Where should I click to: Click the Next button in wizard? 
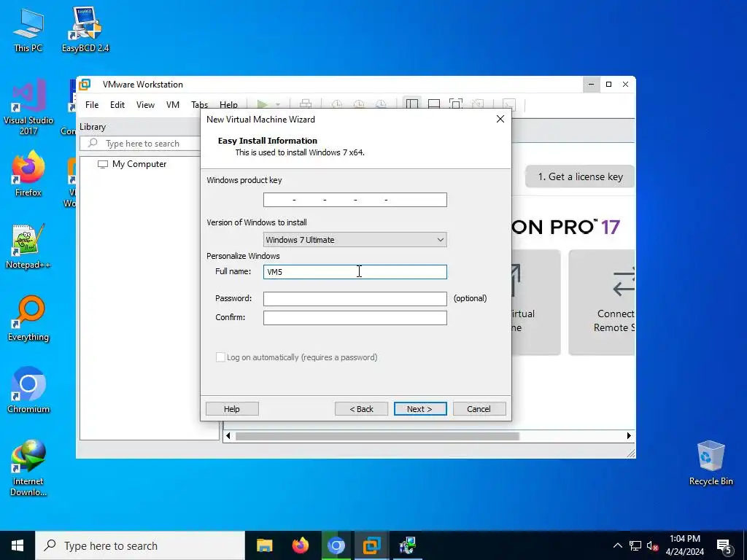(x=420, y=409)
